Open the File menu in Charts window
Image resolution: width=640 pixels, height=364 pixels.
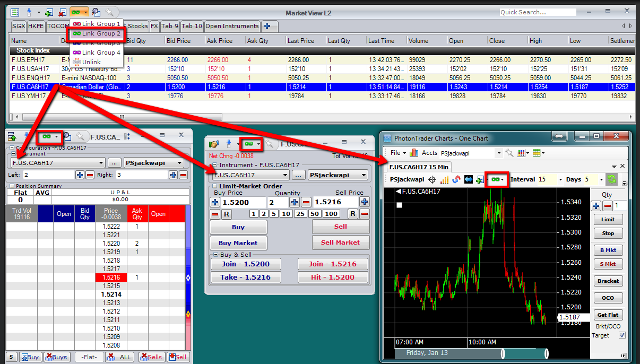click(397, 153)
